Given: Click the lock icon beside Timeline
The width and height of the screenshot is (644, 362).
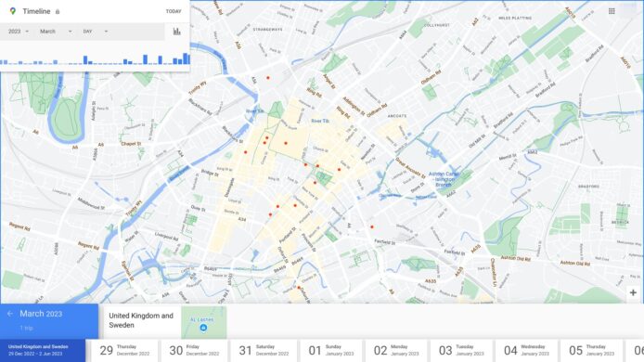Looking at the screenshot, I should pyautogui.click(x=58, y=11).
